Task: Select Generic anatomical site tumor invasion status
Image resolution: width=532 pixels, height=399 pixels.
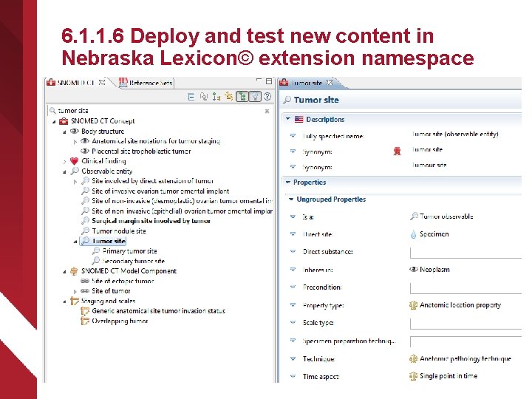Action: 158,311
